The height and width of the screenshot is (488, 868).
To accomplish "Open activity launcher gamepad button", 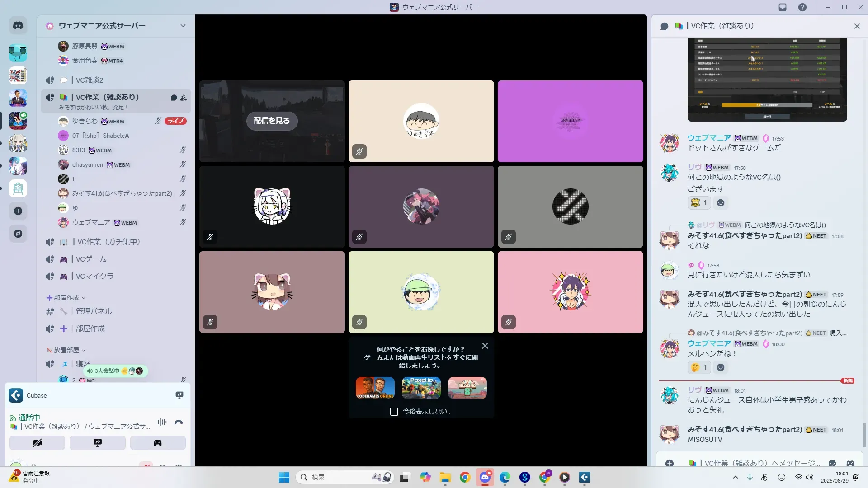I will (x=158, y=443).
